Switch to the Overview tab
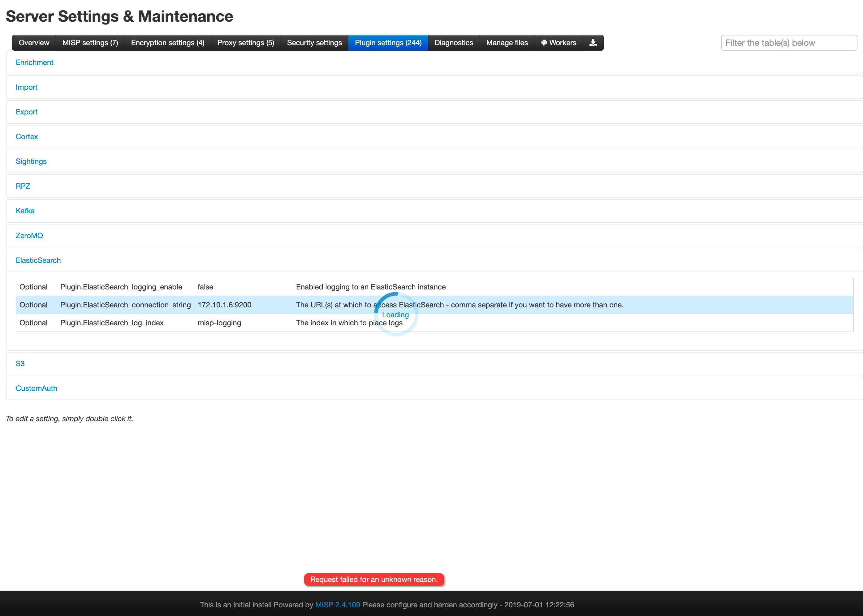 pyautogui.click(x=33, y=42)
